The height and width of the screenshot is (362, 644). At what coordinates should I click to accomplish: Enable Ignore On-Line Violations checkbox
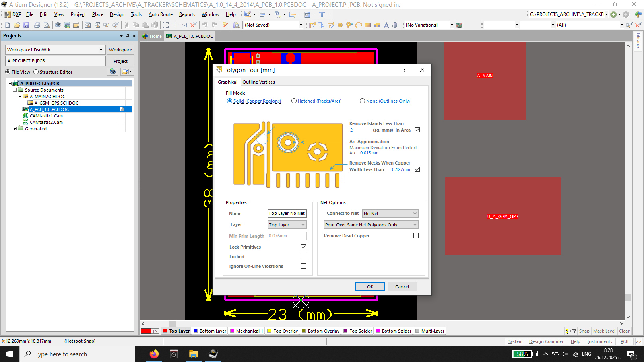point(303,266)
